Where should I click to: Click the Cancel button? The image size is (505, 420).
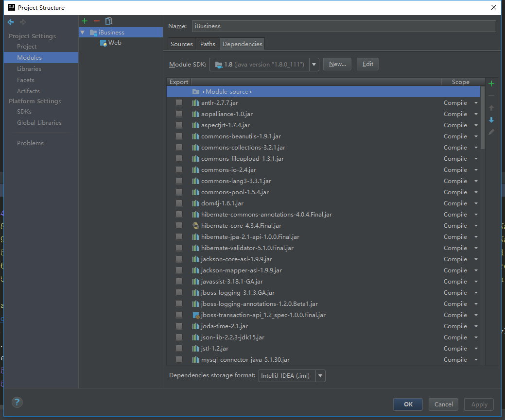[x=443, y=404]
